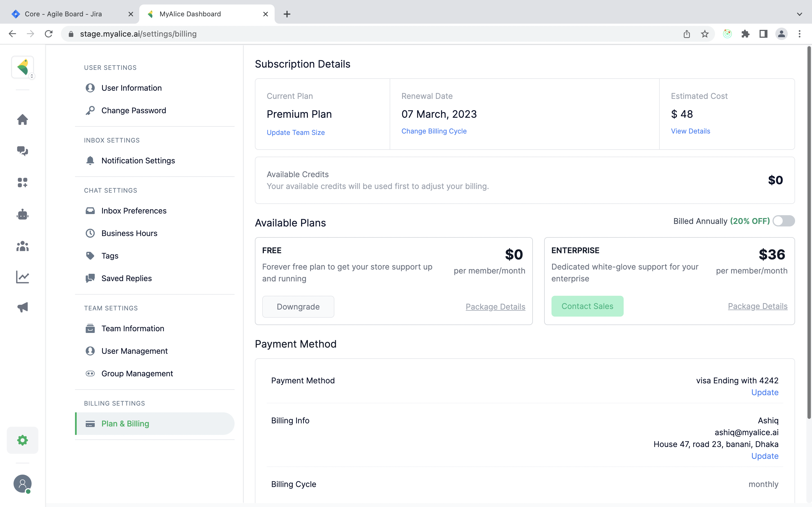Open the audience people group icon
This screenshot has width=812, height=507.
point(23,246)
